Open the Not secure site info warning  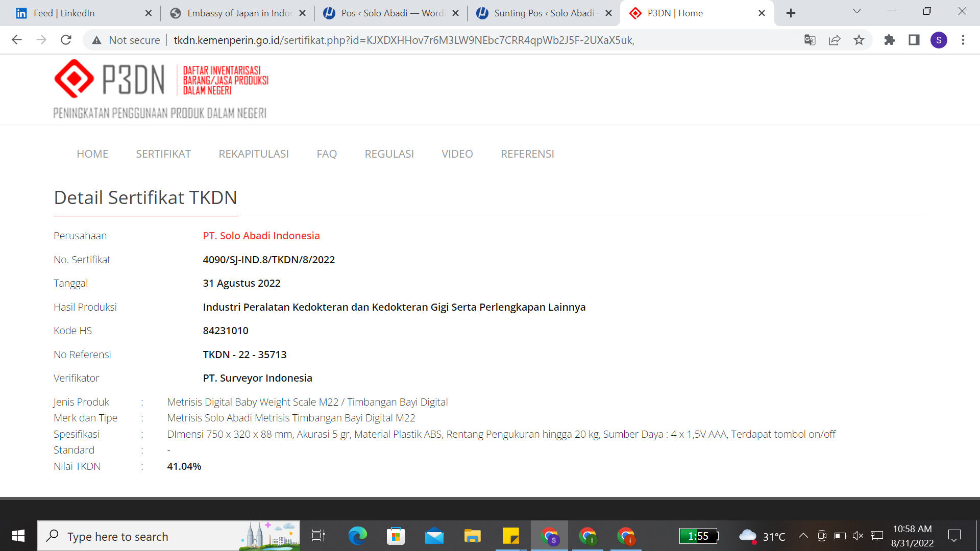(x=126, y=40)
